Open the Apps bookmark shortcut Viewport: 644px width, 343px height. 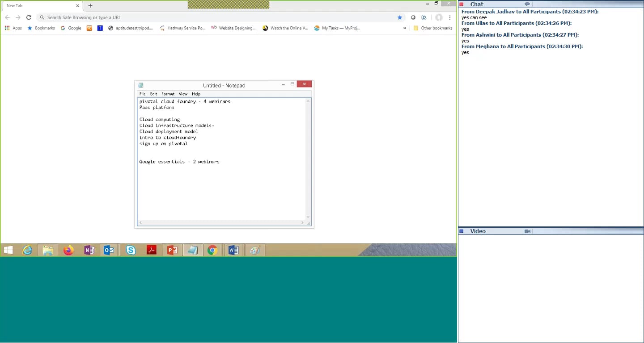13,28
